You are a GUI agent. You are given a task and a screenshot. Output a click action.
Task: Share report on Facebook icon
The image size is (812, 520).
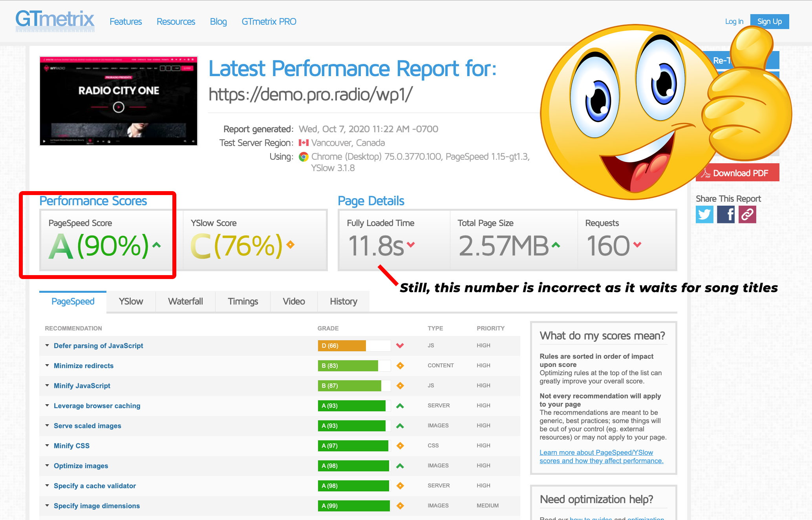pyautogui.click(x=726, y=214)
